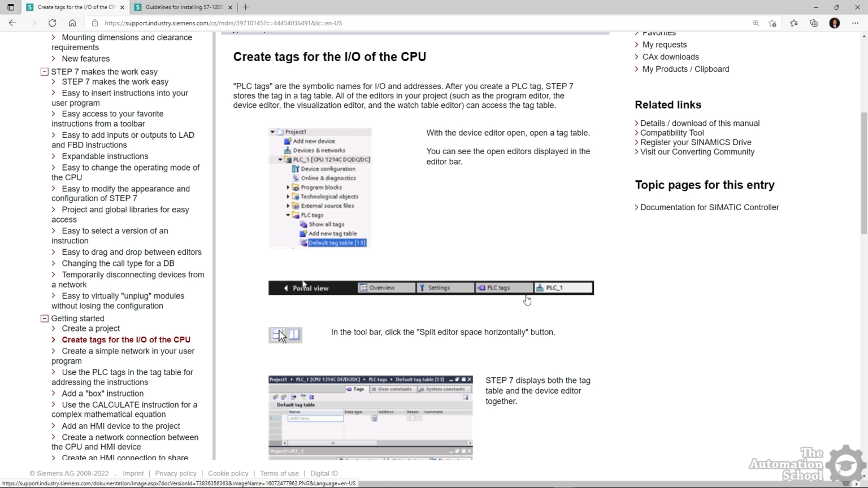Screen dimensions: 868x488
Task: Collapse the "Getting started" tree section
Action: click(x=44, y=319)
